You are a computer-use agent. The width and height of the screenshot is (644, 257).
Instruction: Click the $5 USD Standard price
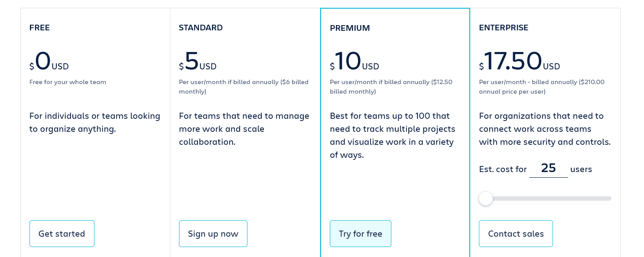(x=198, y=61)
